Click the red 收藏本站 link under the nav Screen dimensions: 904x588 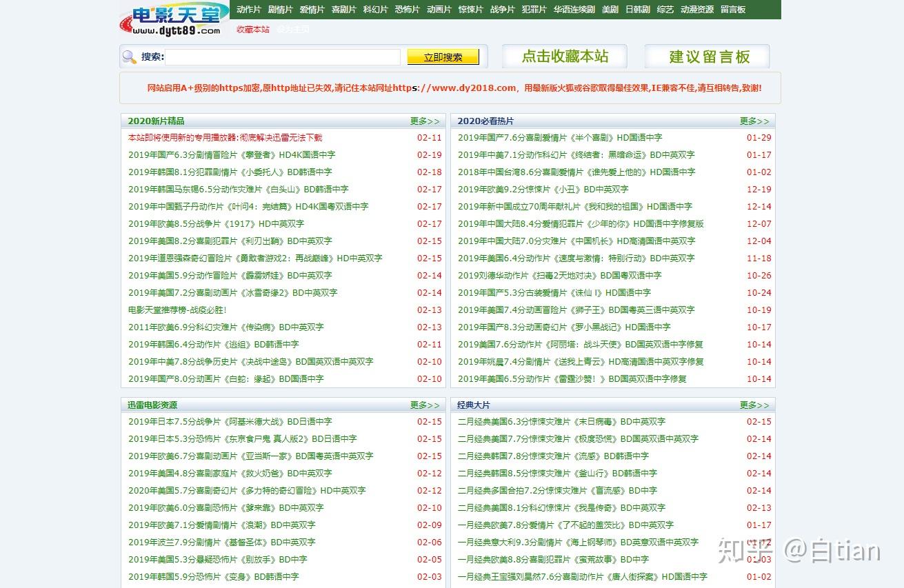click(x=253, y=29)
